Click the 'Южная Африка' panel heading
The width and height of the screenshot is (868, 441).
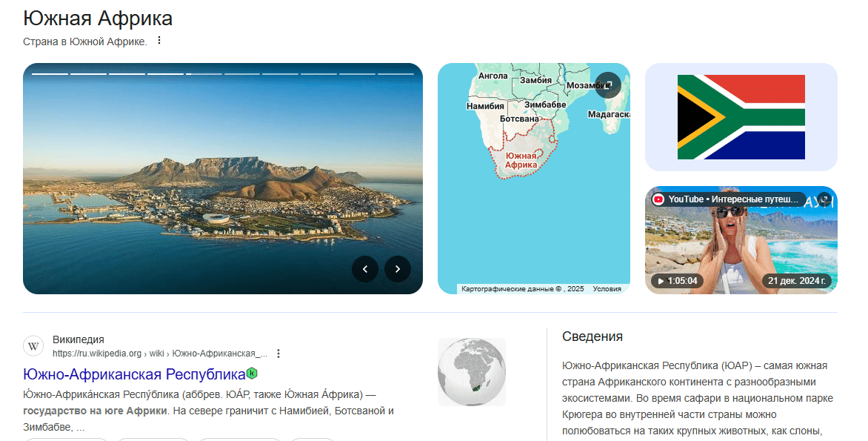click(x=98, y=19)
